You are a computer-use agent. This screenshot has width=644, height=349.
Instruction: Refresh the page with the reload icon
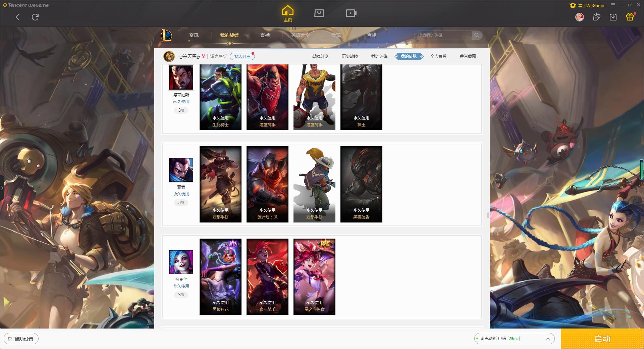click(35, 17)
